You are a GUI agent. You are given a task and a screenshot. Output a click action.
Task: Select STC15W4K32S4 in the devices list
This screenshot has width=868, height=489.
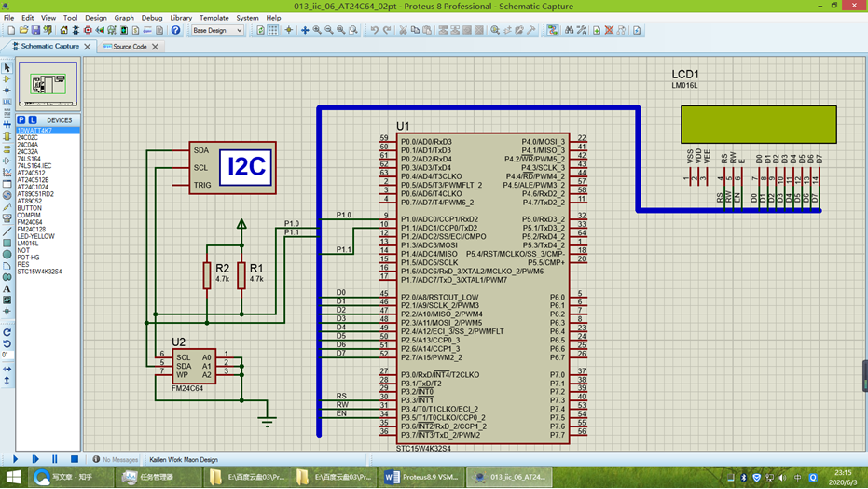tap(39, 272)
